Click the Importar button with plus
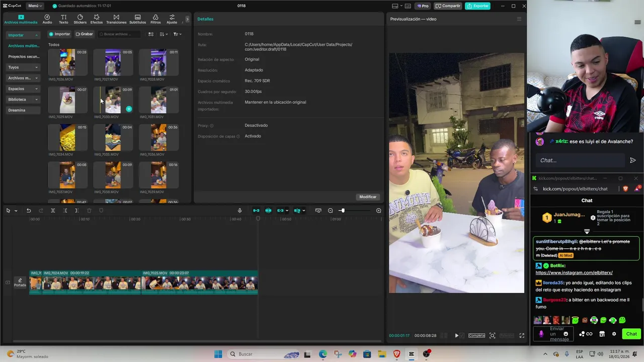Viewport: 644px width, 362px height. point(59,34)
